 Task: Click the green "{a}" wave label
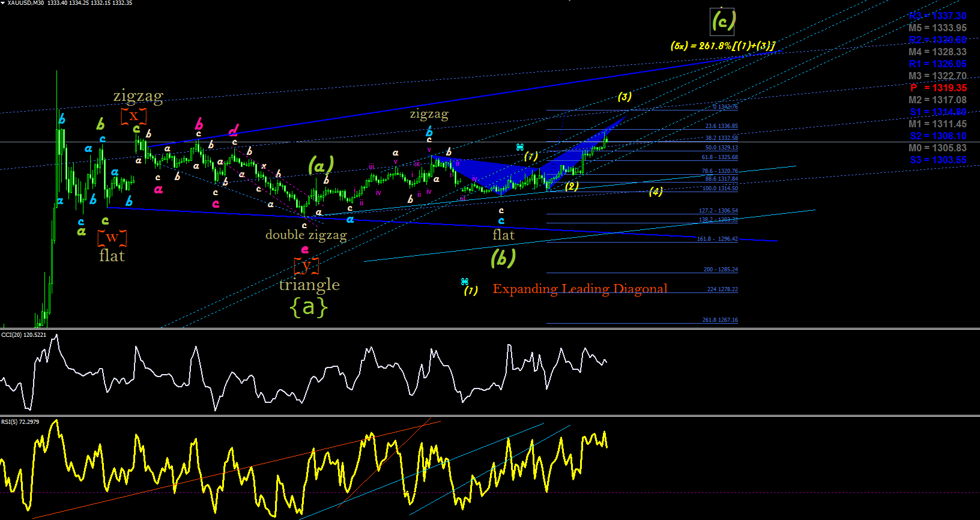[309, 307]
